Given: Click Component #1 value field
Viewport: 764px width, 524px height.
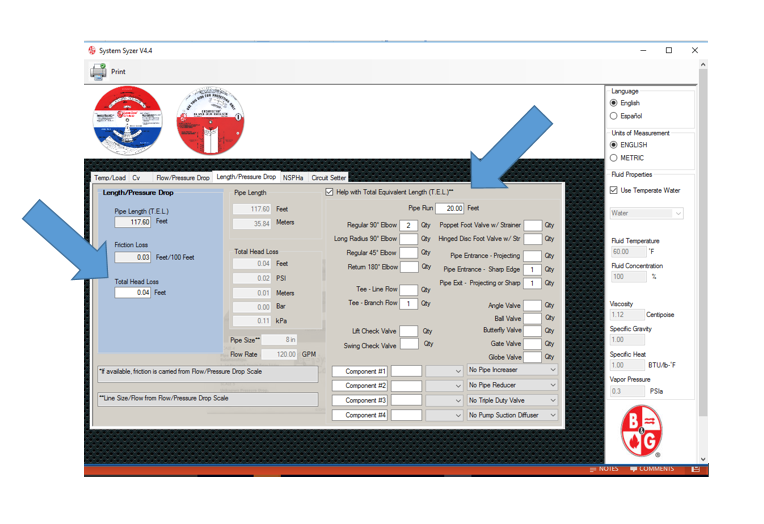Looking at the screenshot, I should tap(406, 371).
